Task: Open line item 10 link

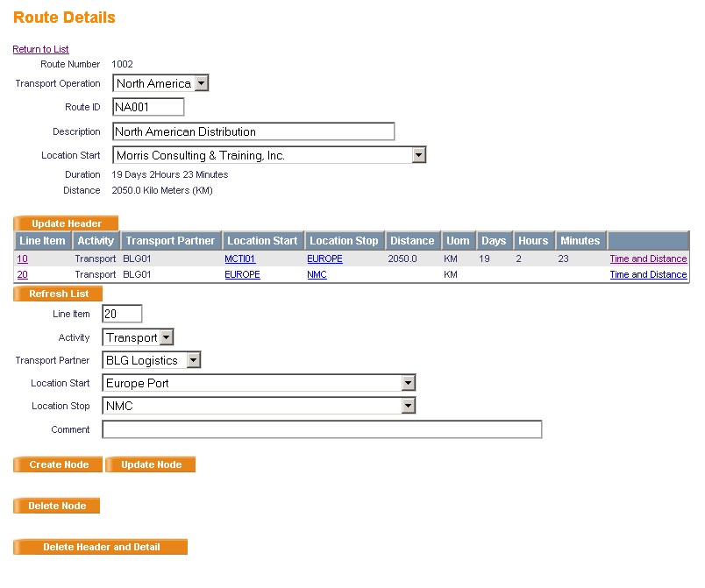Action: pyautogui.click(x=22, y=259)
